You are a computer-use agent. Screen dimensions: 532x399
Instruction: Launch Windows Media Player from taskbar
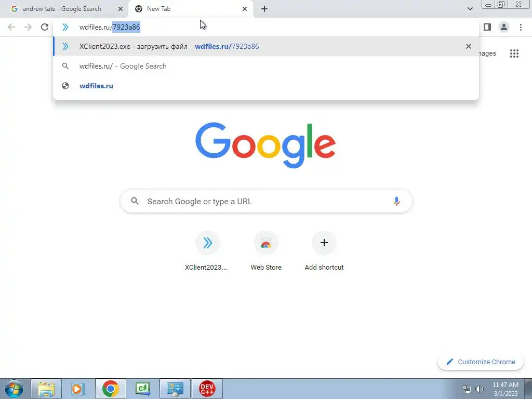[x=78, y=389]
